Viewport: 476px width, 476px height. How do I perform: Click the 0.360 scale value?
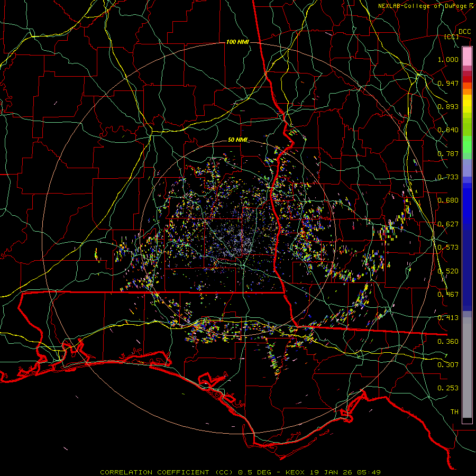[448, 342]
